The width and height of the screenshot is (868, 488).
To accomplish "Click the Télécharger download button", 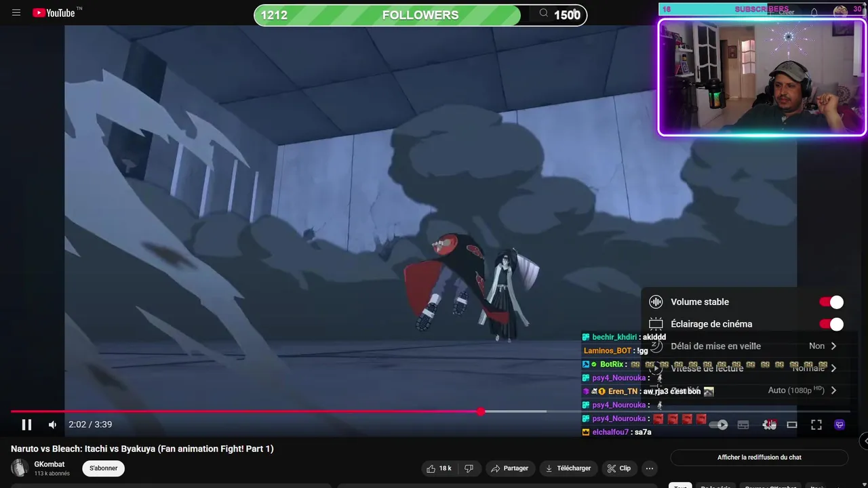I will click(568, 468).
